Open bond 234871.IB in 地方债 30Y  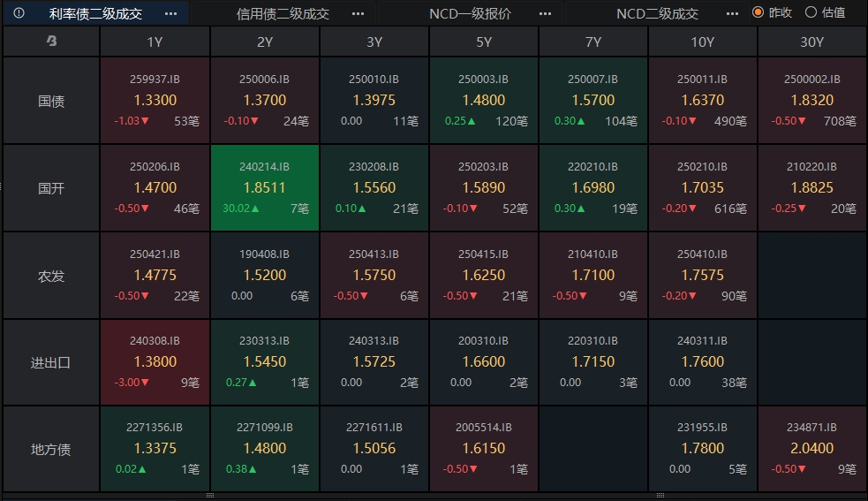(x=811, y=449)
